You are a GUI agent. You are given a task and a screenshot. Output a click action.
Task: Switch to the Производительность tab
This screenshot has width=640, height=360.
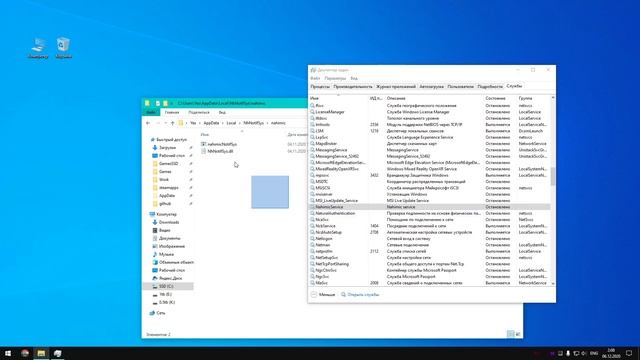tap(353, 87)
